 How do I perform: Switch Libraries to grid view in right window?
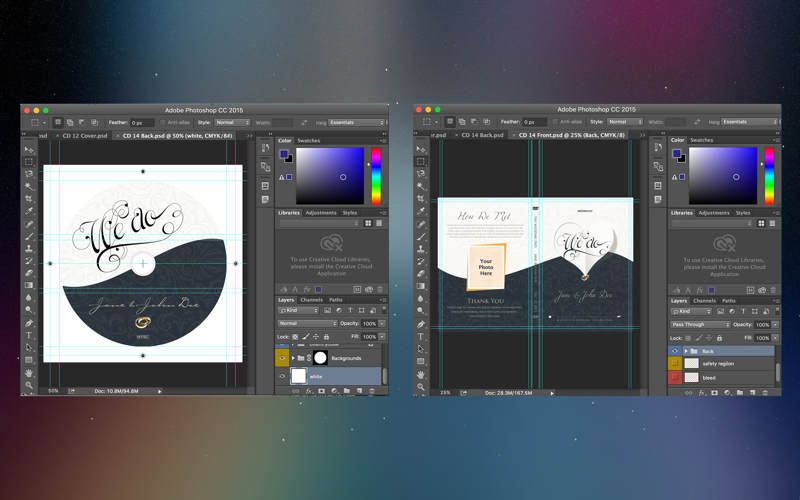click(x=761, y=223)
